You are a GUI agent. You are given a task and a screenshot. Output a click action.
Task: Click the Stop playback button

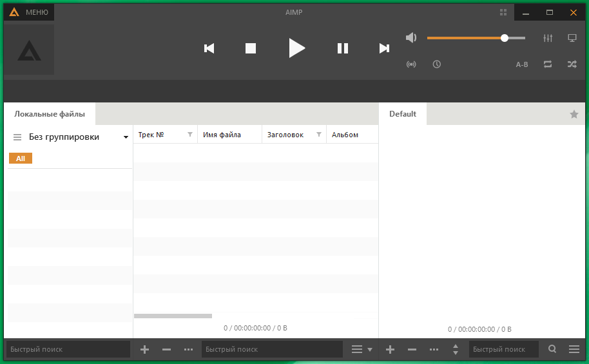pos(251,48)
